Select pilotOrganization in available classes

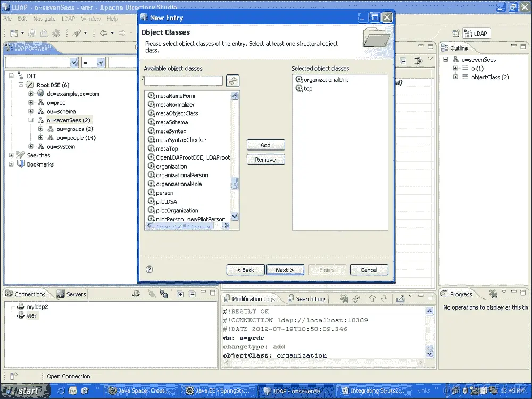pyautogui.click(x=177, y=210)
